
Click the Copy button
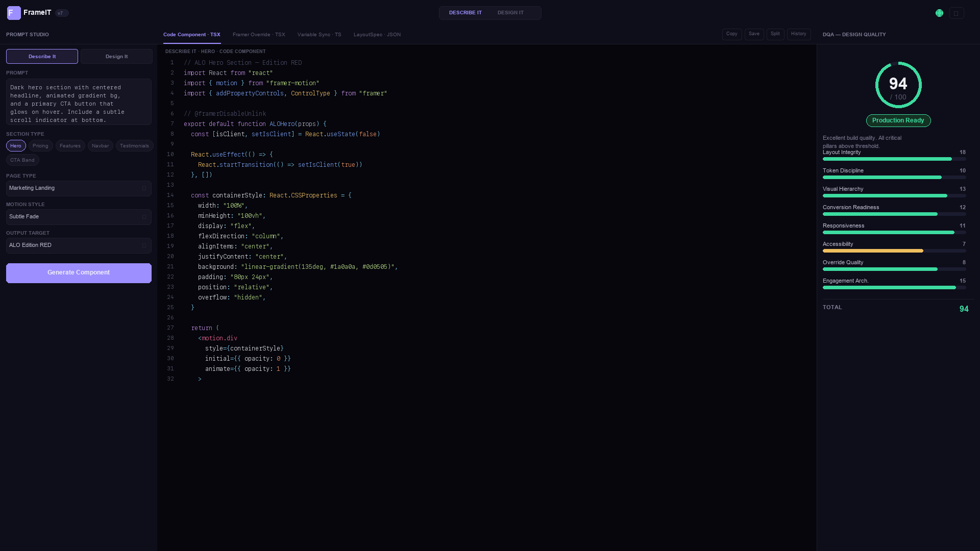[732, 34]
